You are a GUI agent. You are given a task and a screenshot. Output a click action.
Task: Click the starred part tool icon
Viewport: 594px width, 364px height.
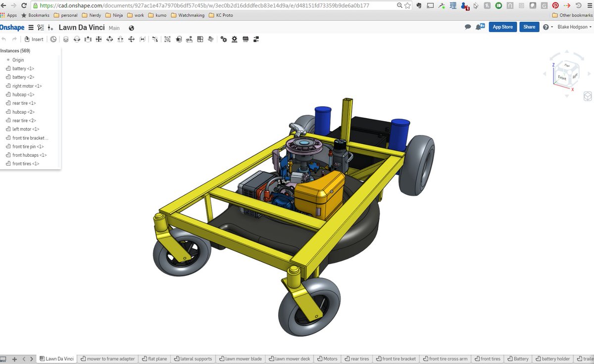tap(178, 39)
